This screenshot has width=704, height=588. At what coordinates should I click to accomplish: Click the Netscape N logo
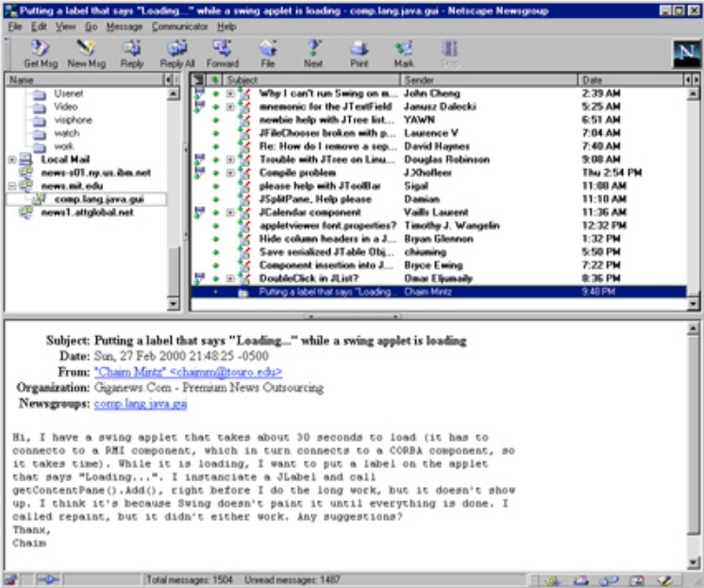686,54
